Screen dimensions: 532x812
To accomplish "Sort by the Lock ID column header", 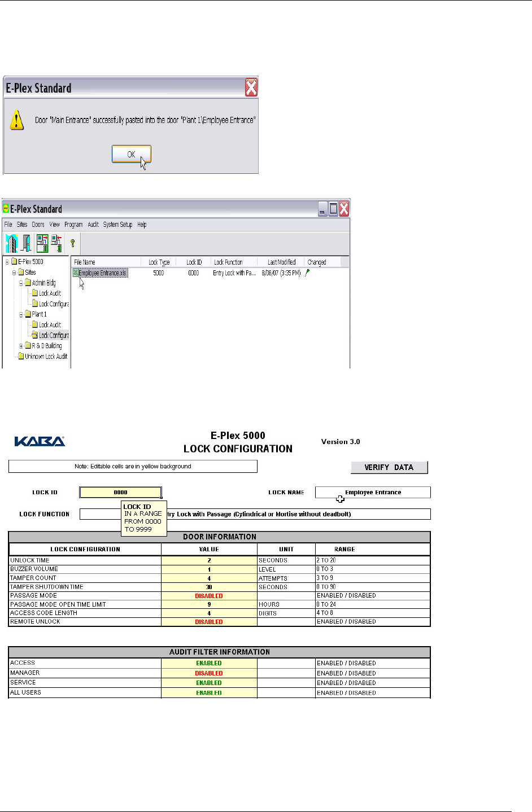I will click(x=194, y=262).
